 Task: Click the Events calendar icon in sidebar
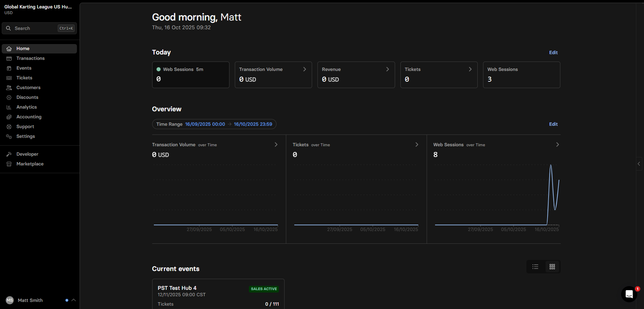pos(9,68)
